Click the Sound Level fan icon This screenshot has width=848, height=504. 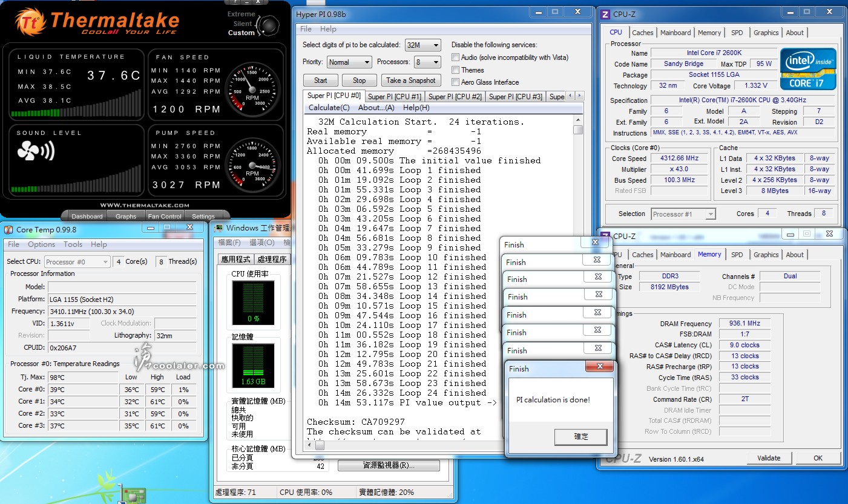coord(36,151)
